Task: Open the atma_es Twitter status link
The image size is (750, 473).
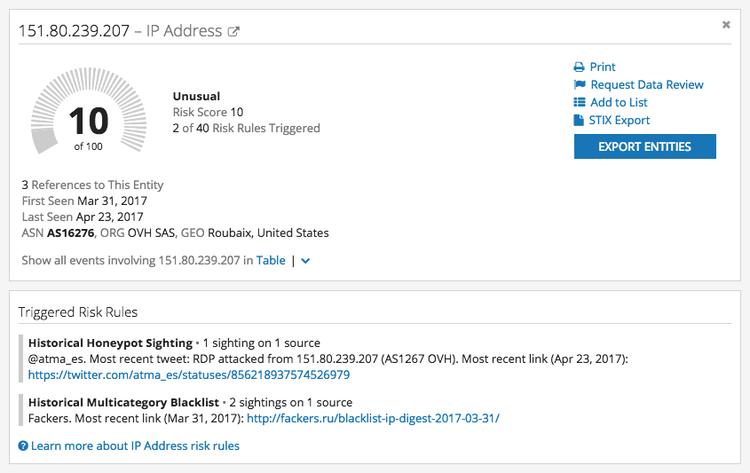Action: [x=189, y=375]
